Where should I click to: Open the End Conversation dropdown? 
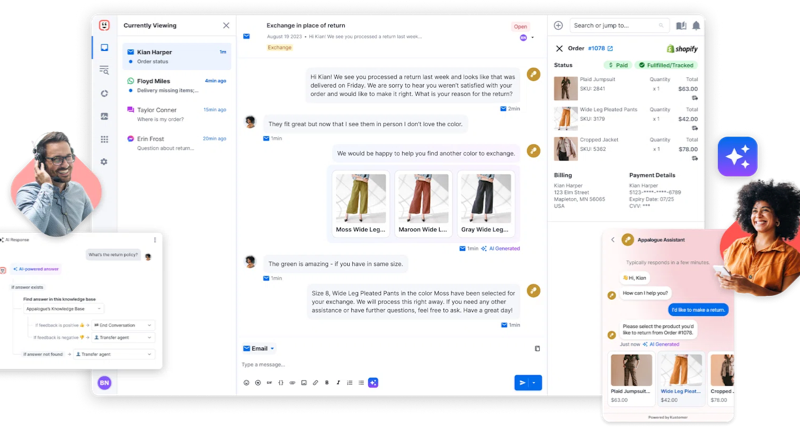coord(122,325)
